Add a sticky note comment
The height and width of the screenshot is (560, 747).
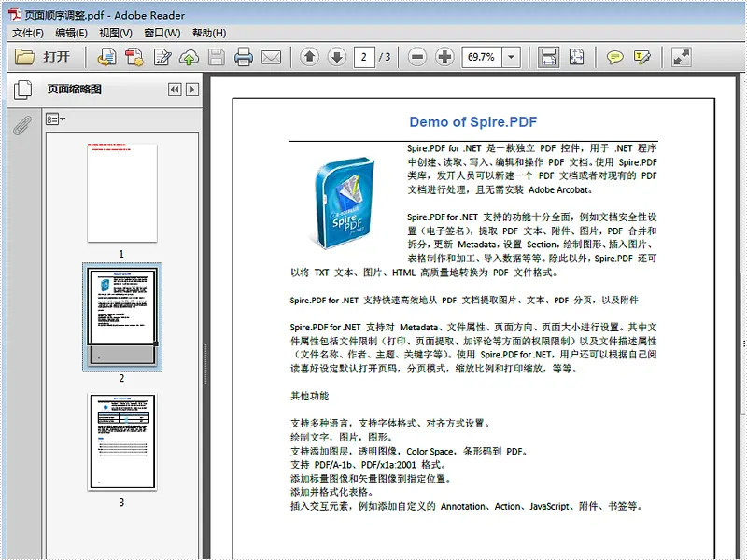tap(615, 57)
